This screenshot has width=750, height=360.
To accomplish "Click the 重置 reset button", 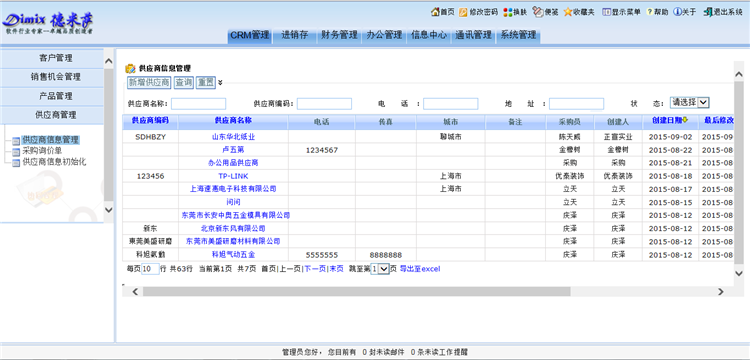I will click(x=206, y=83).
